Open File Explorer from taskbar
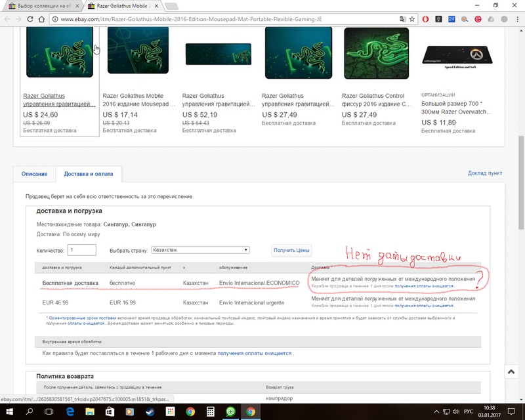525x420 pixels. 90,411
